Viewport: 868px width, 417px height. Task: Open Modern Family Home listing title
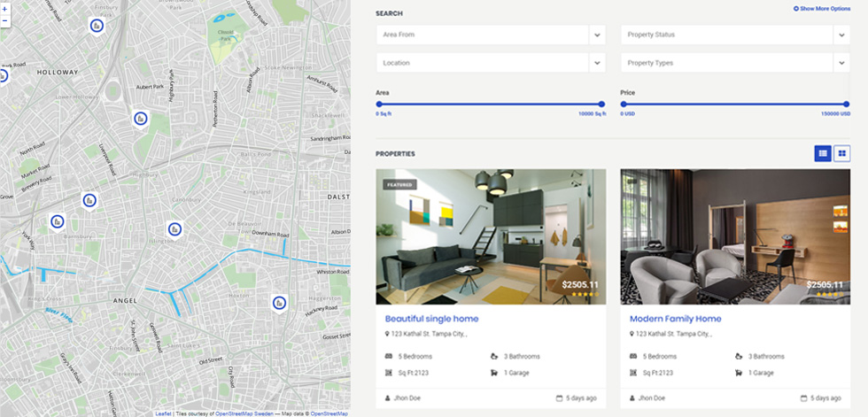point(675,319)
